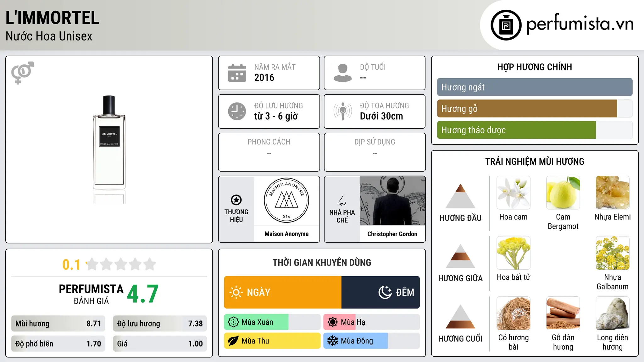The image size is (644, 362).
Task: Click the Mùi hương 8.71 score box
Action: pyautogui.click(x=58, y=324)
